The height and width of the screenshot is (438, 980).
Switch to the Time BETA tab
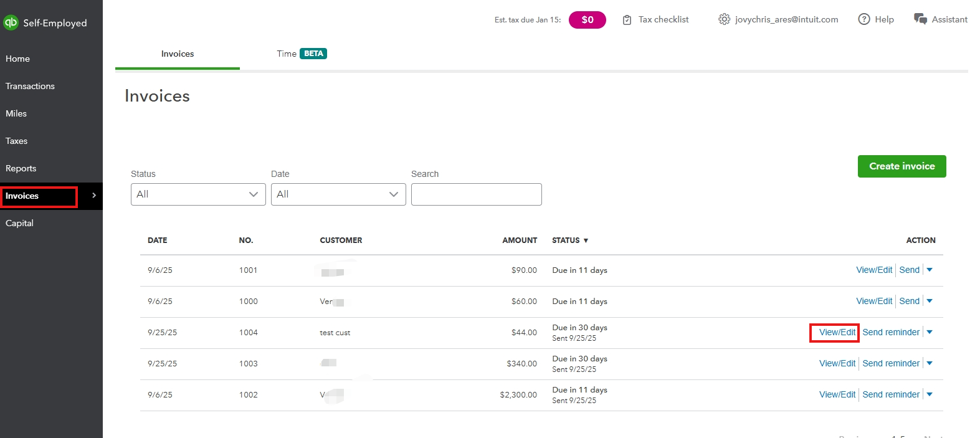(x=302, y=54)
